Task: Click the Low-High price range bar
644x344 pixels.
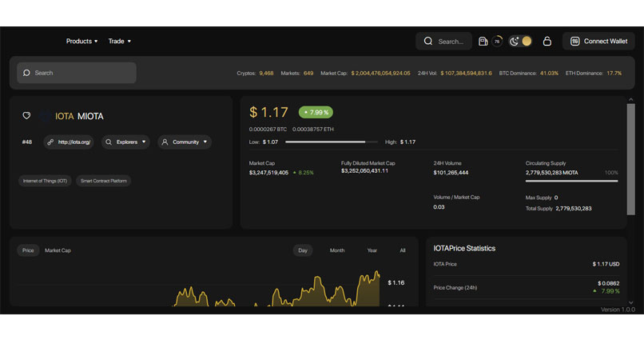Action: (332, 142)
